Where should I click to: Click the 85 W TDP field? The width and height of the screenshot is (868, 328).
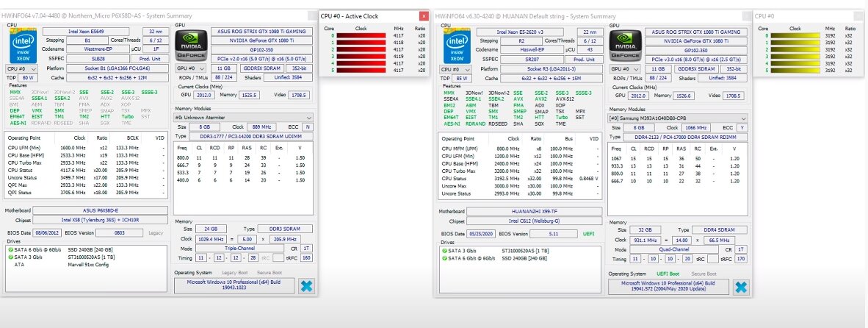[x=463, y=78]
